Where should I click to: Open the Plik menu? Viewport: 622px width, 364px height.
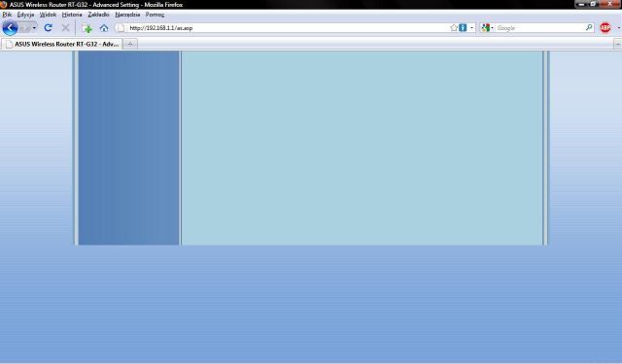[7, 15]
